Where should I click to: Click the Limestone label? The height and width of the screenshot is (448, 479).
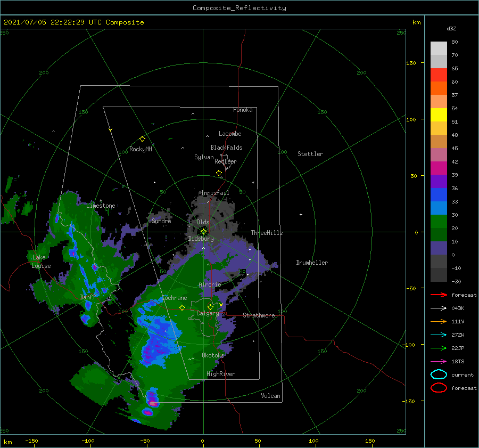(101, 206)
